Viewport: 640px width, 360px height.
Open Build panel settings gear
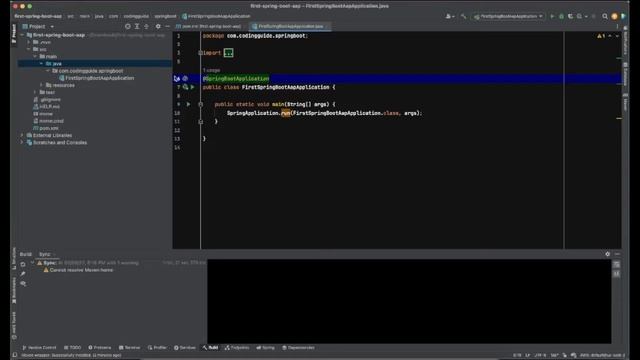[x=607, y=254]
